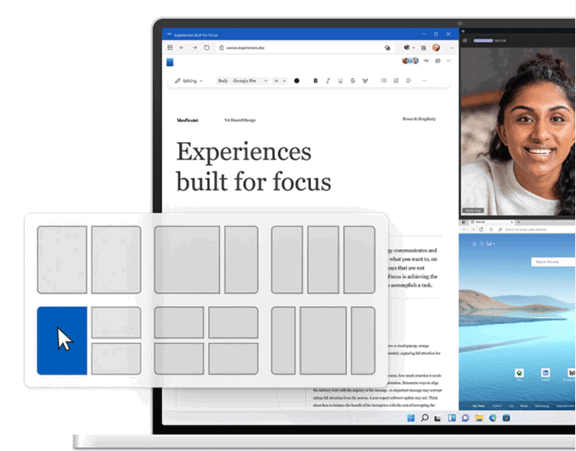
Task: Open the browser's three-dot settings menu
Action: pos(451,48)
